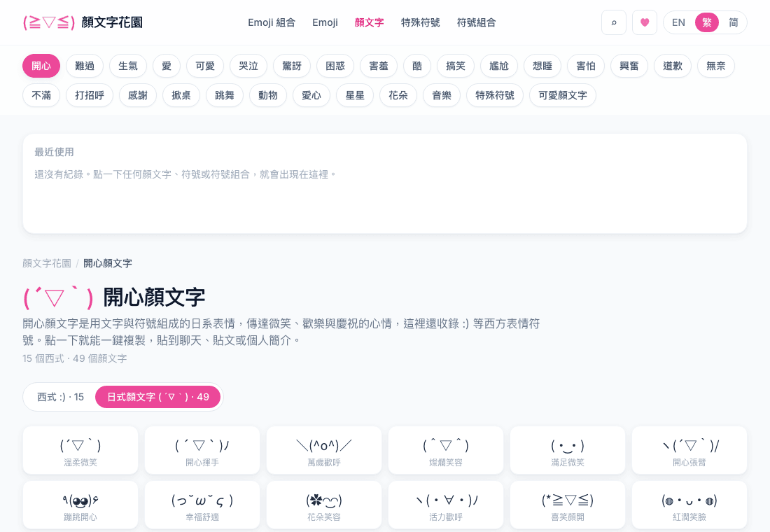Select the 興奮 category chip
Image resolution: width=770 pixels, height=532 pixels.
629,66
